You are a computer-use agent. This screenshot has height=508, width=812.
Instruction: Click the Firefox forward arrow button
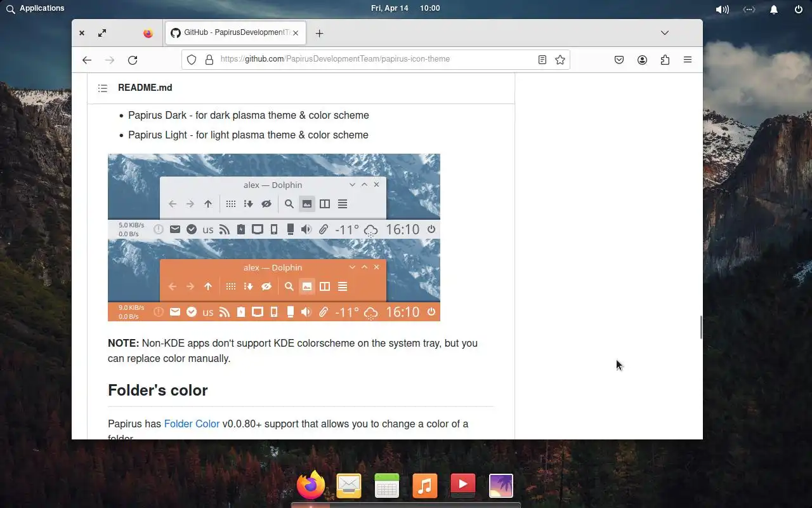110,60
